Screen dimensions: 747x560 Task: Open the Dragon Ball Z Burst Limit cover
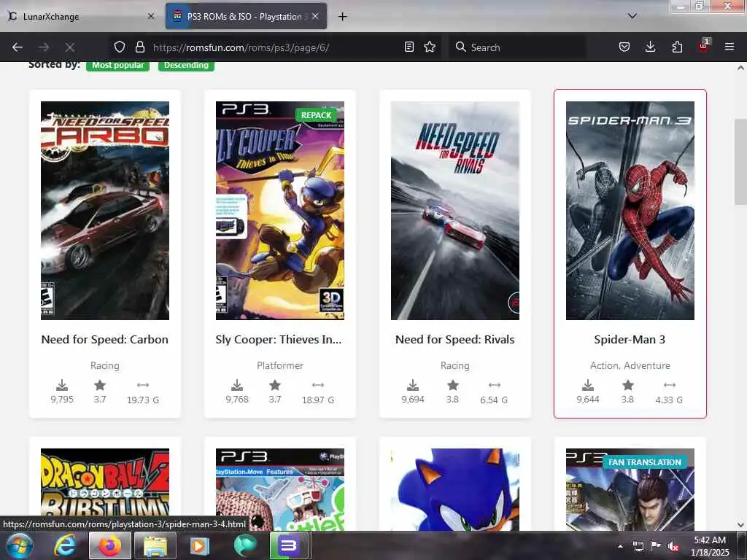(x=105, y=489)
